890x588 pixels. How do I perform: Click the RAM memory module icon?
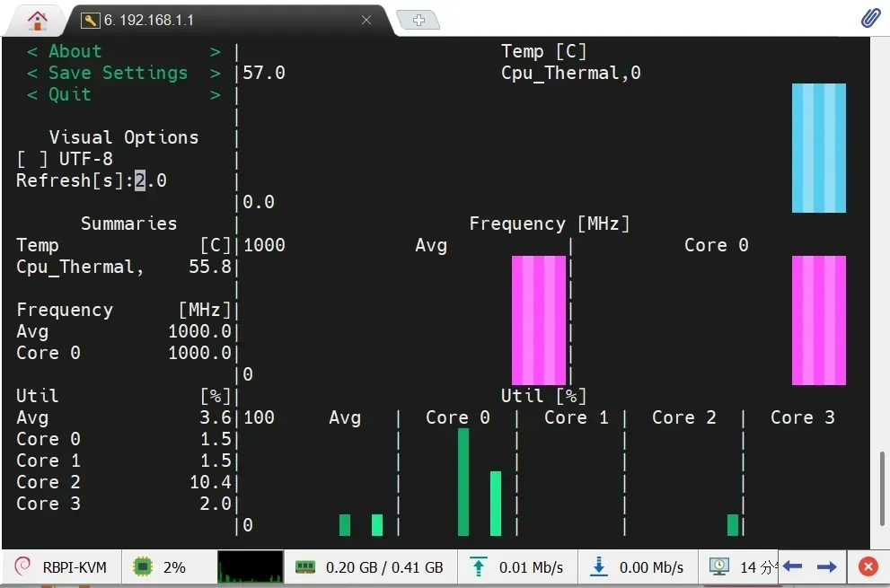tap(305, 566)
